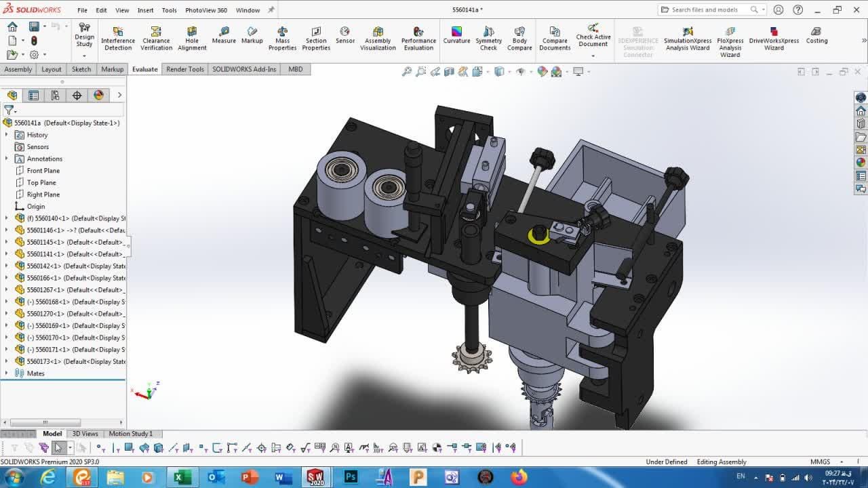Select the Top Plane

pos(41,182)
